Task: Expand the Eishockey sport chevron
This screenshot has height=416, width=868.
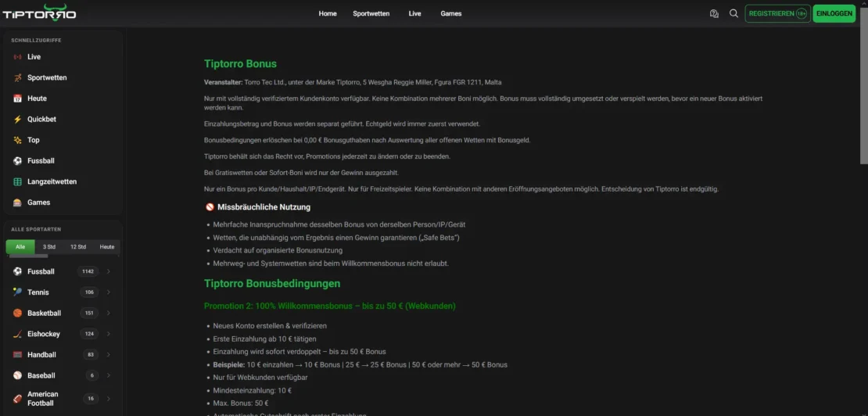Action: coord(109,334)
